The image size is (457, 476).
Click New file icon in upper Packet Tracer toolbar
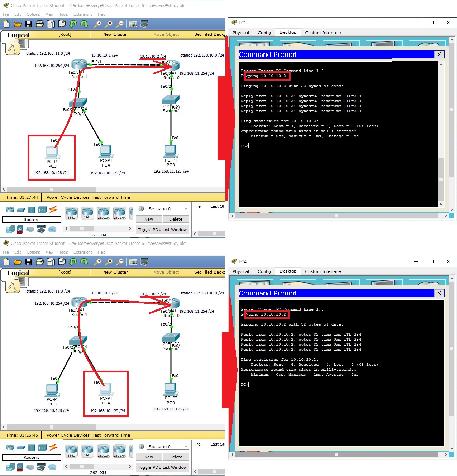[6, 24]
